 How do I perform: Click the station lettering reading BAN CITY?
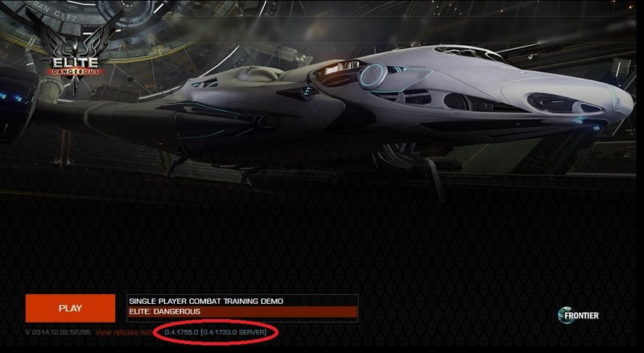pos(56,13)
